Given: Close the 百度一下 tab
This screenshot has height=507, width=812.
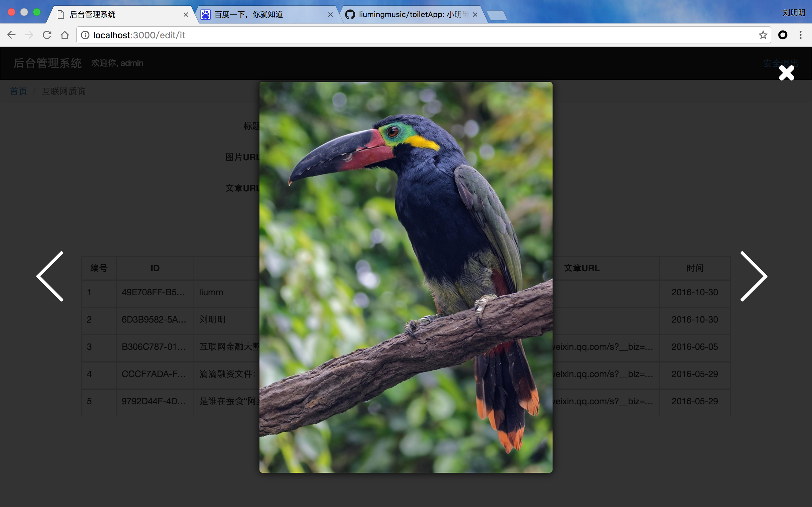Looking at the screenshot, I should (330, 15).
